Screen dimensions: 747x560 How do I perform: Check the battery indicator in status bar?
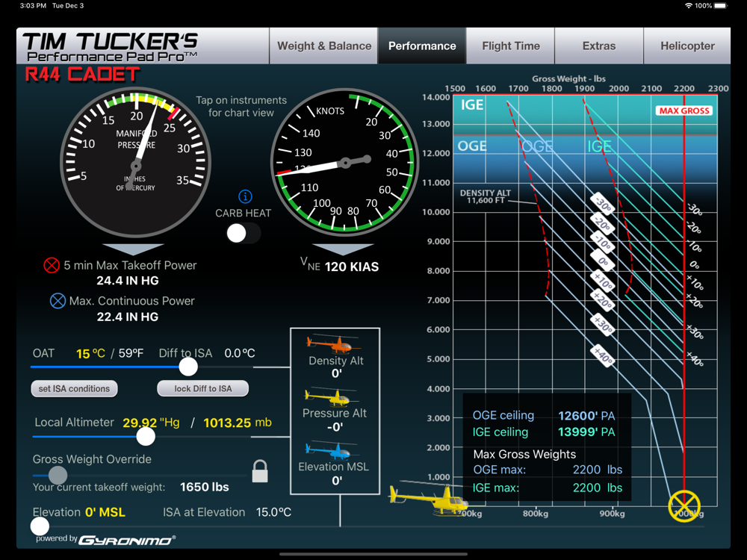pyautogui.click(x=721, y=6)
